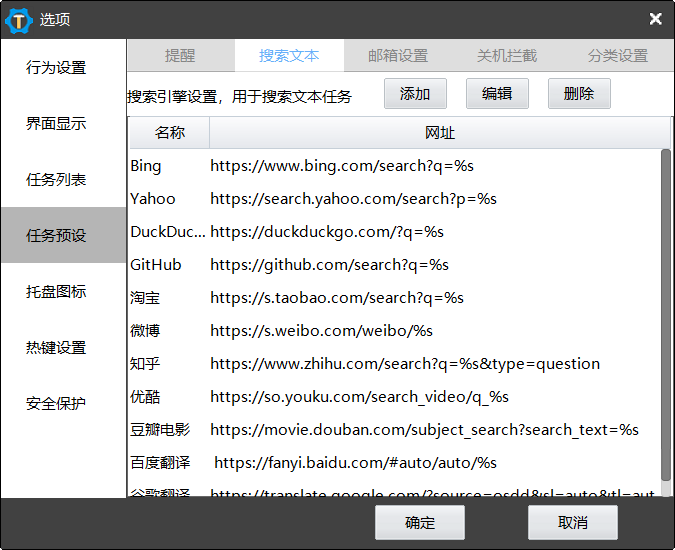Open 热键设置 in the sidebar
The width and height of the screenshot is (675, 550).
56,348
